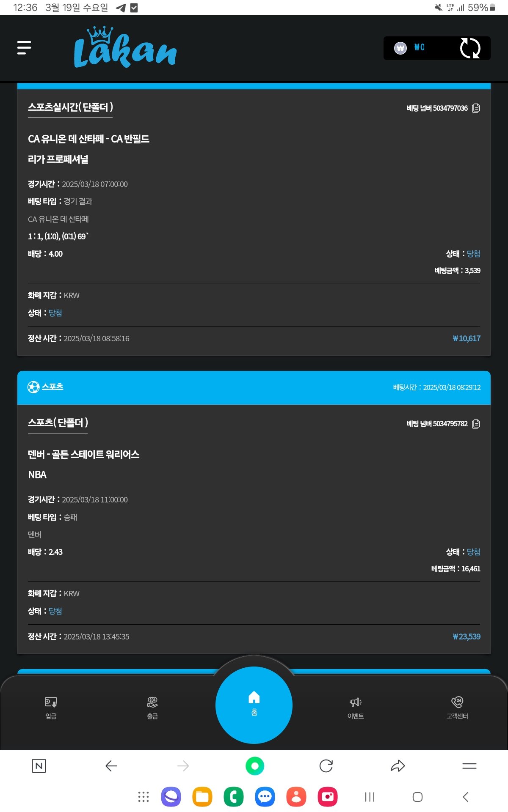Click the 스포츠실시간(단폴더) heading
This screenshot has width=508, height=812.
click(70, 107)
